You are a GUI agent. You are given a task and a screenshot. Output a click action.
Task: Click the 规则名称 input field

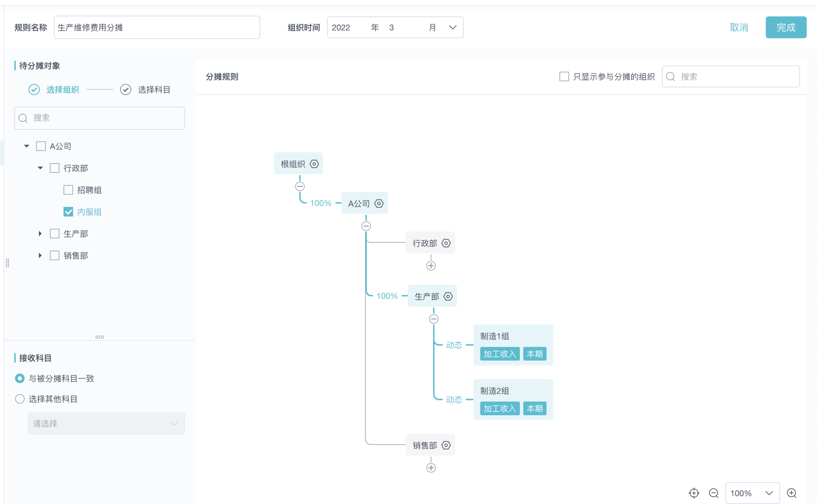(157, 28)
